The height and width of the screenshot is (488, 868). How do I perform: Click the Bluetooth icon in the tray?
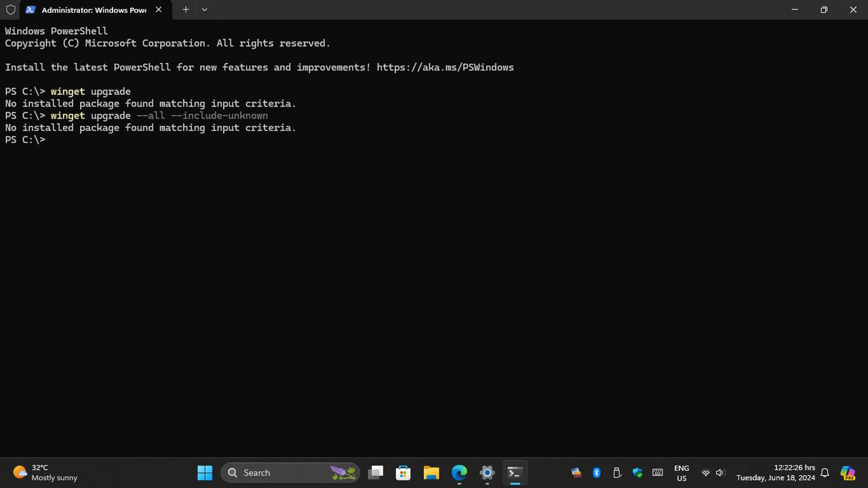596,472
